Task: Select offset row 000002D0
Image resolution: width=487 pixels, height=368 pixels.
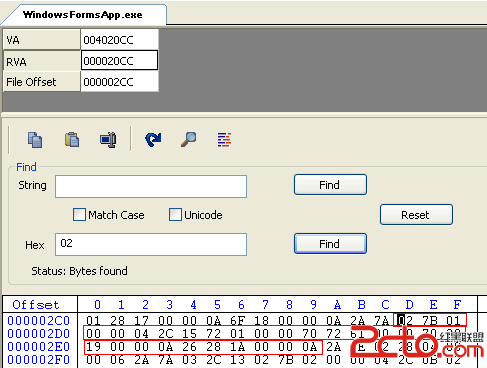Action: [39, 334]
